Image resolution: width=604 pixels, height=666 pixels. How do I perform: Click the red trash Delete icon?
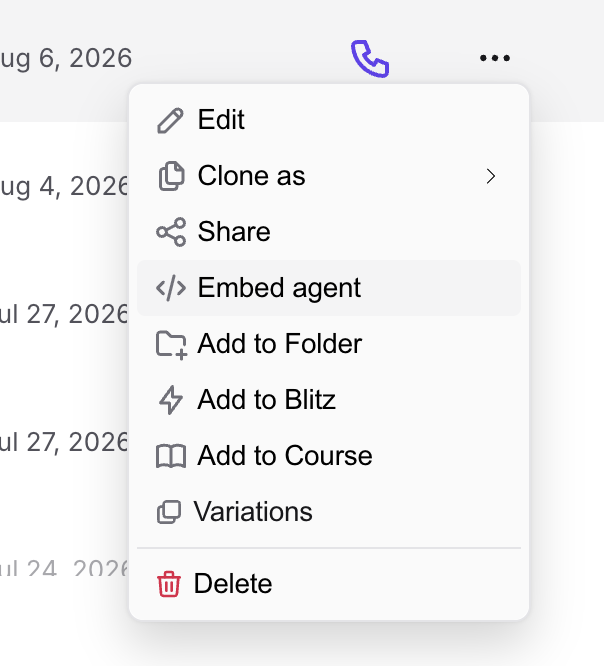169,584
